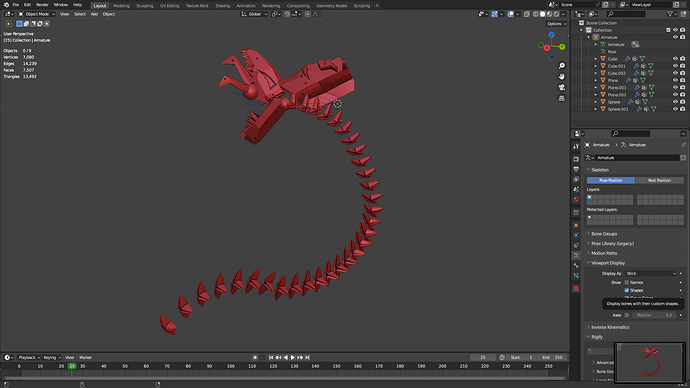This screenshot has width=690, height=388.
Task: Open the viewport Options dropdown
Action: 556,24
